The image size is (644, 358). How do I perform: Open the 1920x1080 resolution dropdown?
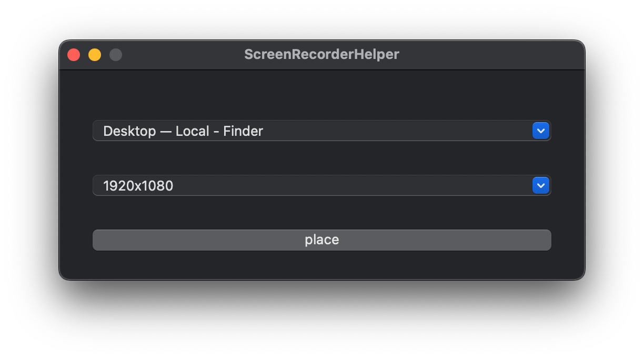322,185
